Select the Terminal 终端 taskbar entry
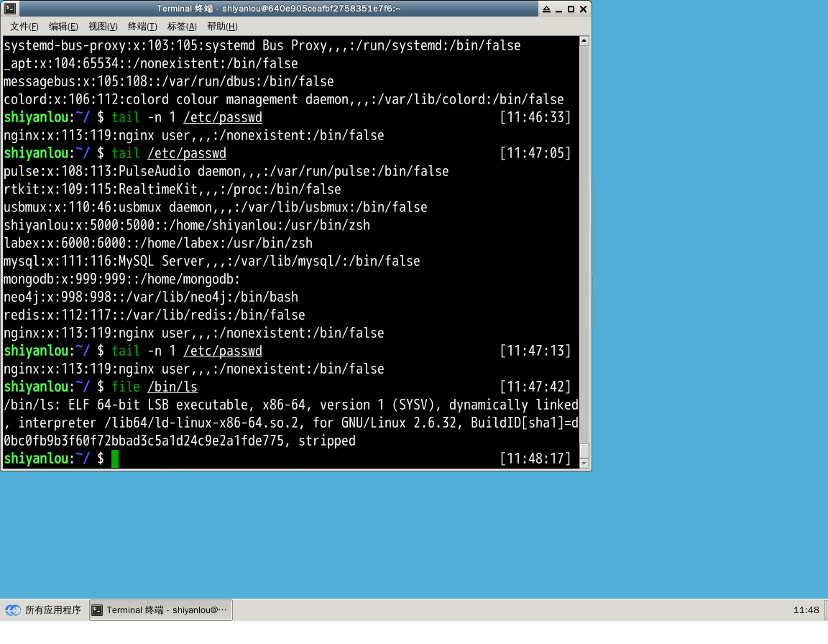 click(160, 609)
